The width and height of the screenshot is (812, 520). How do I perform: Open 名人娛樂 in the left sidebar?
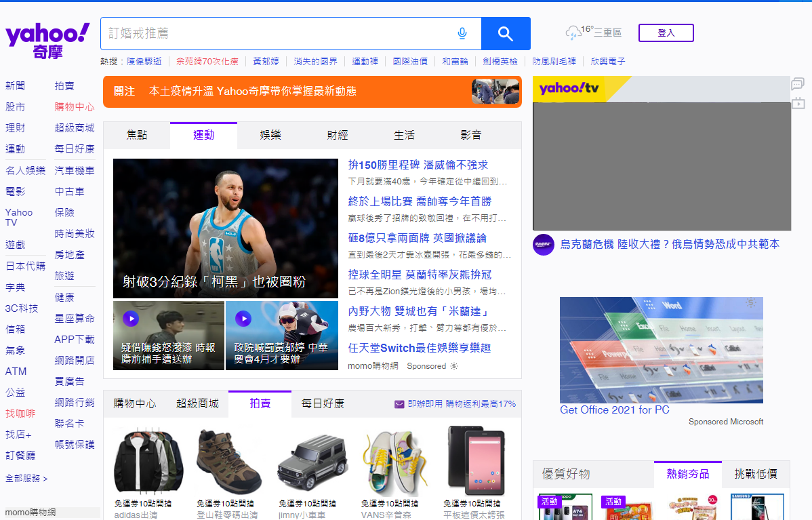point(25,170)
